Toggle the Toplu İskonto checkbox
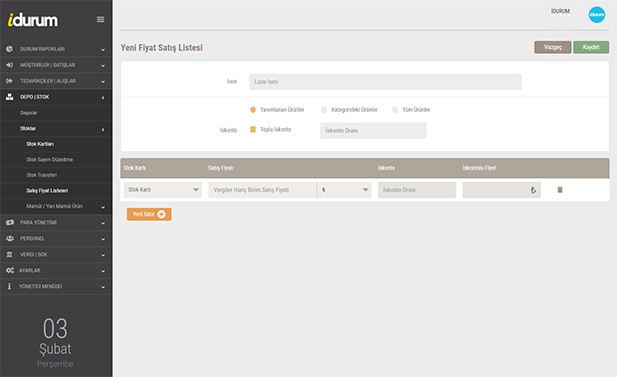 click(x=253, y=129)
